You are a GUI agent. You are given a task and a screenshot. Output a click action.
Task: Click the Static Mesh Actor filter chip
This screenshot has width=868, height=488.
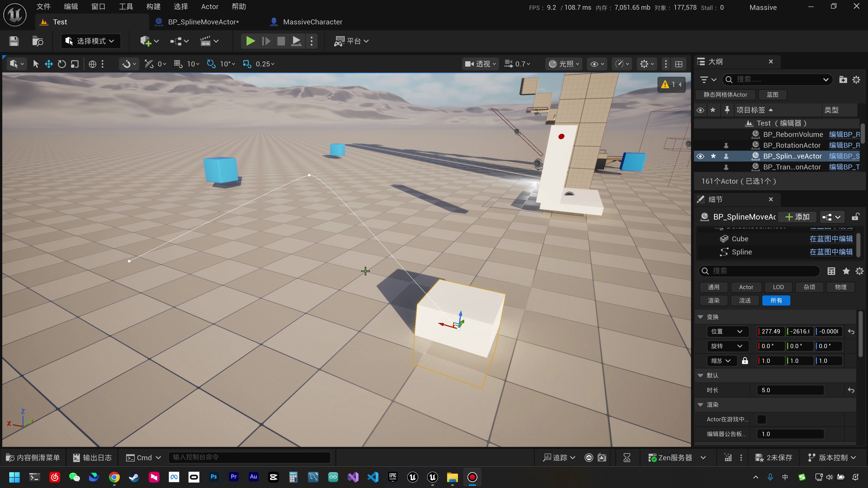tap(725, 95)
